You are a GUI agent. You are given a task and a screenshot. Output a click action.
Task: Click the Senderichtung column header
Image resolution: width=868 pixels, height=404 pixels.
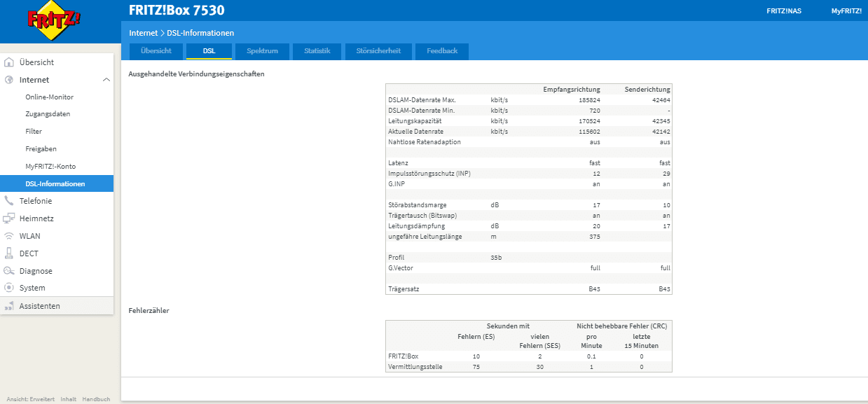coord(648,90)
